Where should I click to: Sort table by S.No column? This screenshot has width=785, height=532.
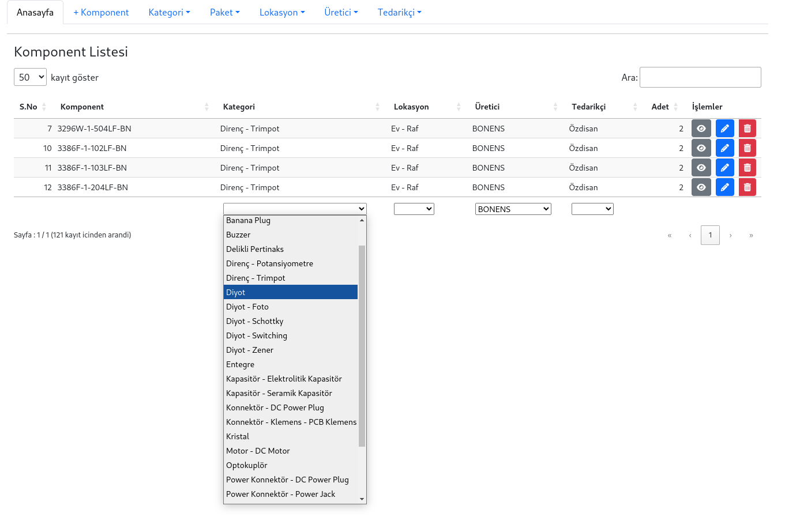[x=33, y=107]
